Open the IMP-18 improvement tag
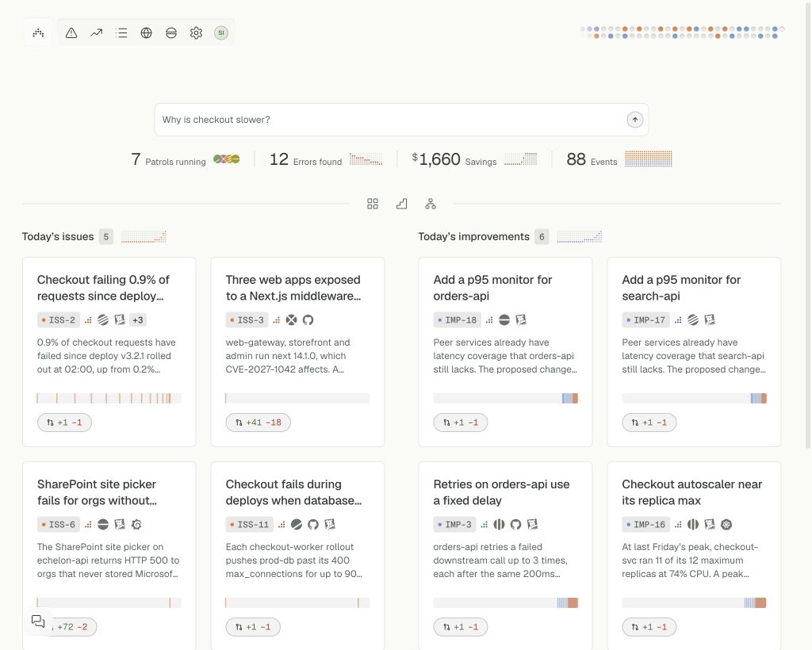The image size is (812, 650). tap(458, 319)
